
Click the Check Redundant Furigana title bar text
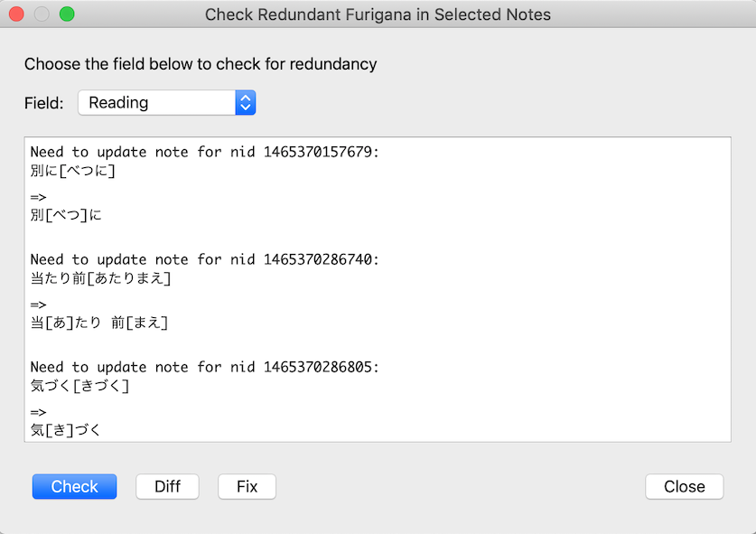pyautogui.click(x=378, y=14)
